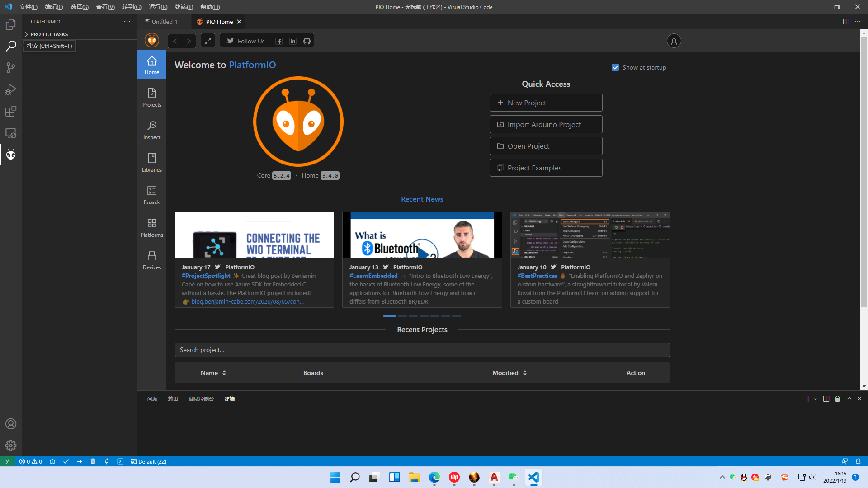Open the Boards section in PIO sidebar
Viewport: 868px width, 488px height.
pos(152,195)
